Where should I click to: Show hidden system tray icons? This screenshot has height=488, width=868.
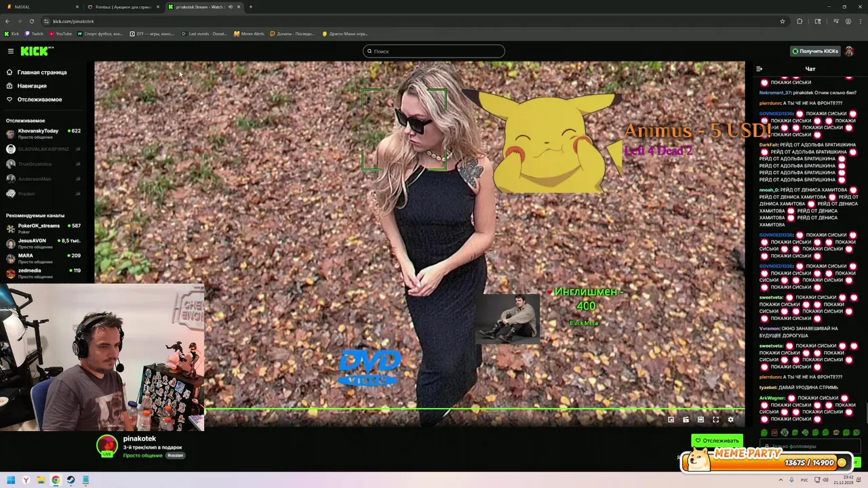point(781,480)
